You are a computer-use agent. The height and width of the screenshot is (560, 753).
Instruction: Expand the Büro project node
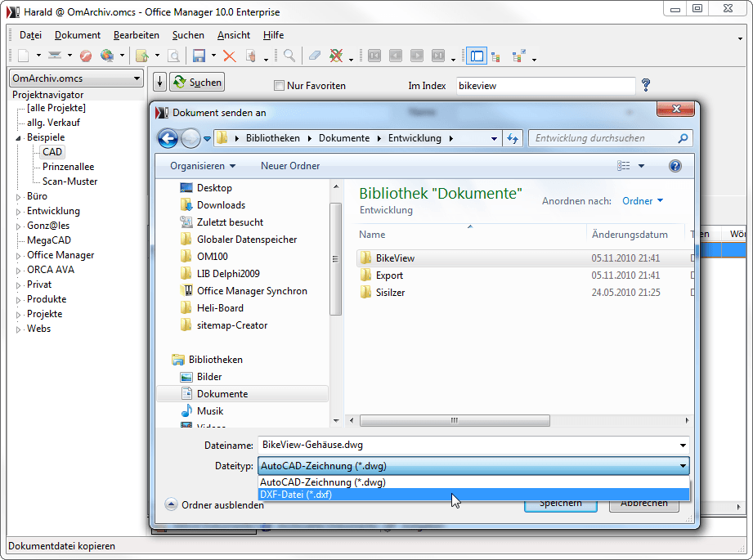point(18,197)
